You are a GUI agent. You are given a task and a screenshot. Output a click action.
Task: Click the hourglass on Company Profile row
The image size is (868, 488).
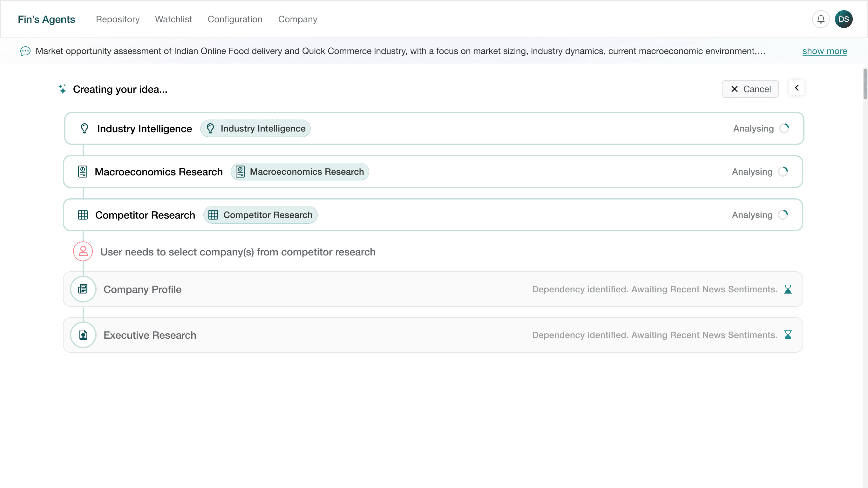788,289
